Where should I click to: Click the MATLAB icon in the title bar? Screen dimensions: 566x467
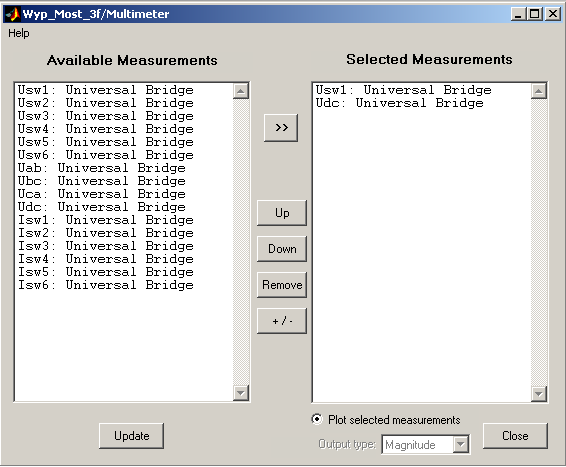pyautogui.click(x=12, y=14)
